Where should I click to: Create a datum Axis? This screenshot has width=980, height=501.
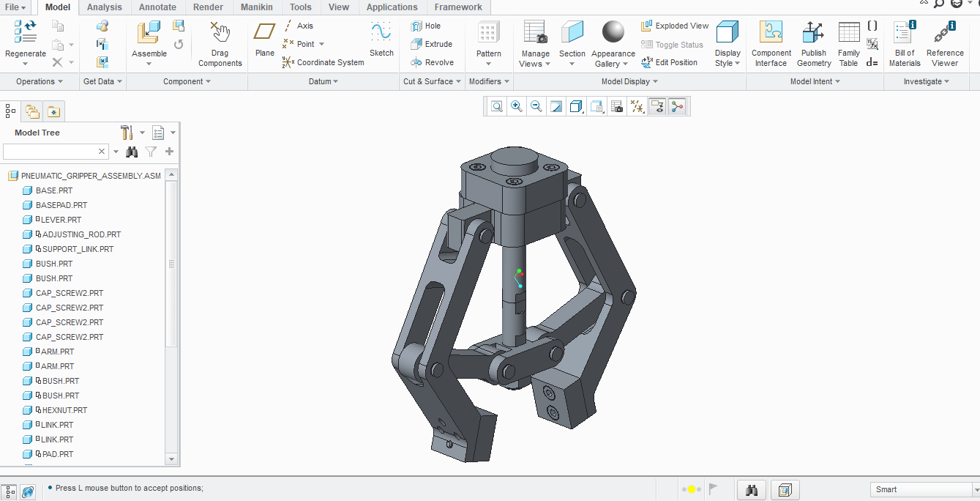298,26
